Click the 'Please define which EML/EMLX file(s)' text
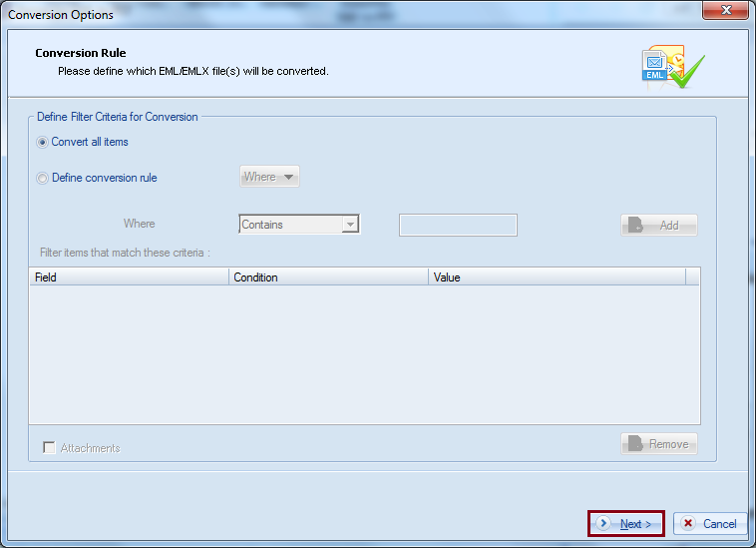Viewport: 756px width, 548px height. pyautogui.click(x=193, y=71)
